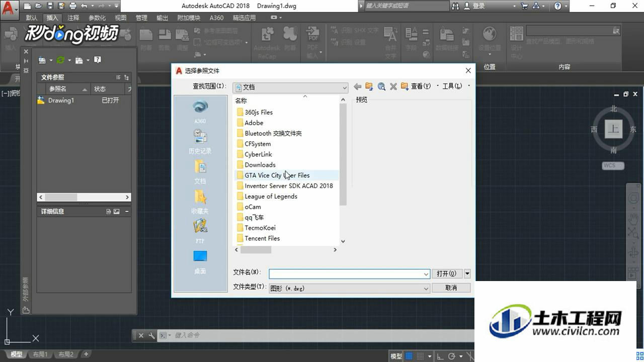Click the Help icon in xref palette
This screenshot has height=362, width=644.
click(x=98, y=60)
